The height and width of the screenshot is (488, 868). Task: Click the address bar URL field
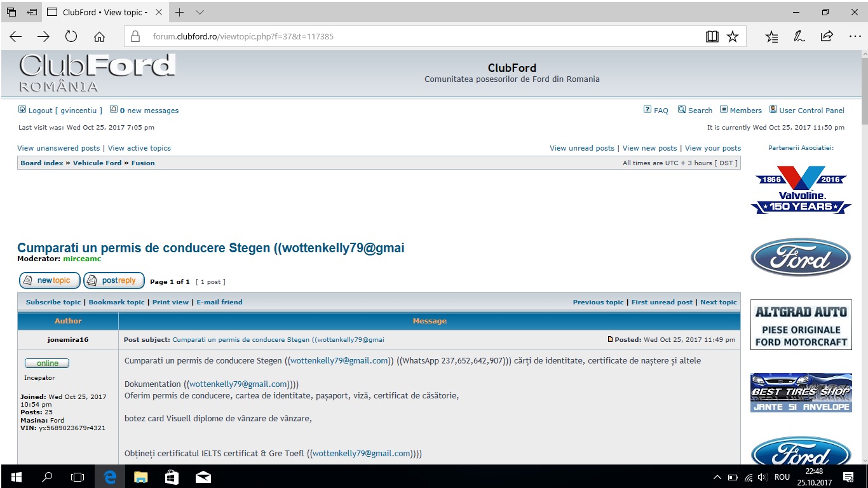419,37
